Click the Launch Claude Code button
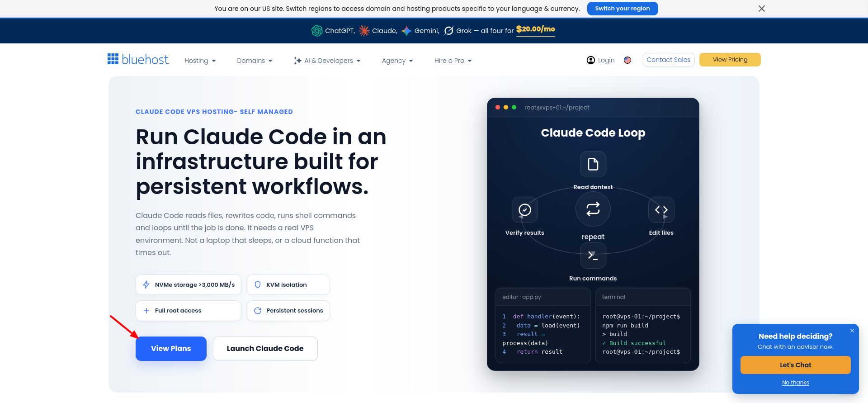This screenshot has width=868, height=403. 265,349
